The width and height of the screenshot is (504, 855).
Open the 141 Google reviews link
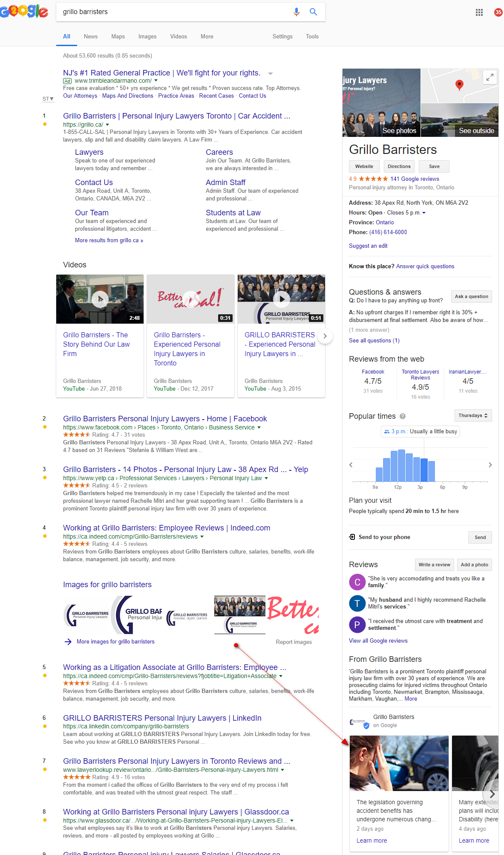tap(415, 179)
